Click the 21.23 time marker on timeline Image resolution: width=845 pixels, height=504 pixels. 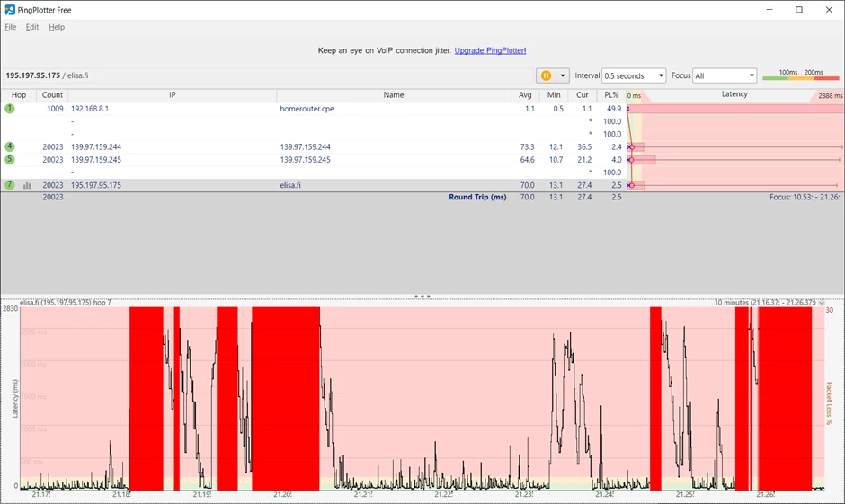click(524, 494)
